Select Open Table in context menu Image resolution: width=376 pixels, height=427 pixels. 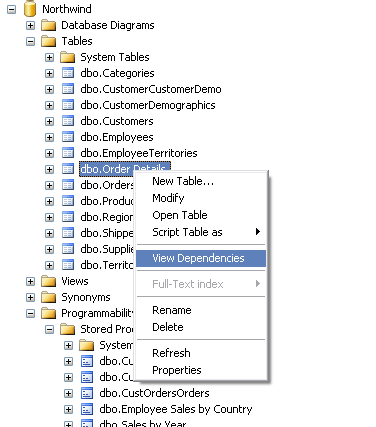[x=201, y=215]
